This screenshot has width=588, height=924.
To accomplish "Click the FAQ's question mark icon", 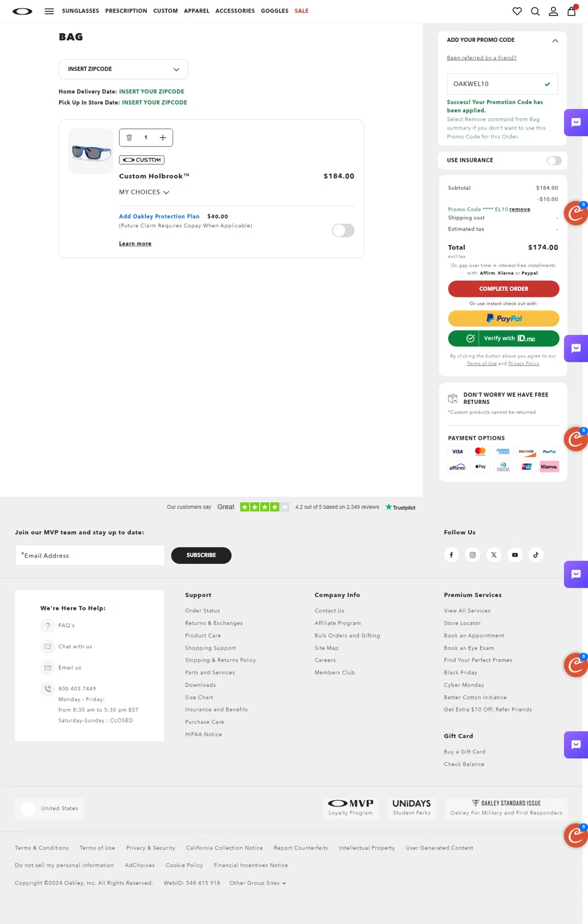I will (x=47, y=625).
